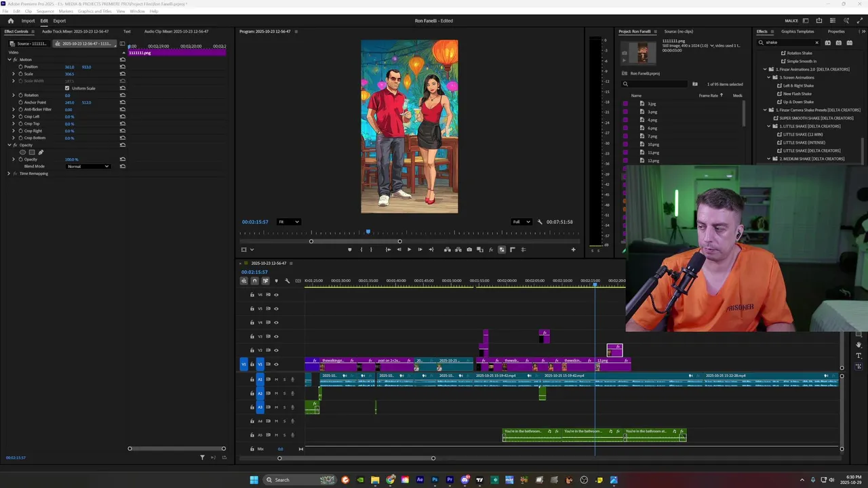Add a marker in the Program monitor
This screenshot has width=868, height=488.
[350, 249]
